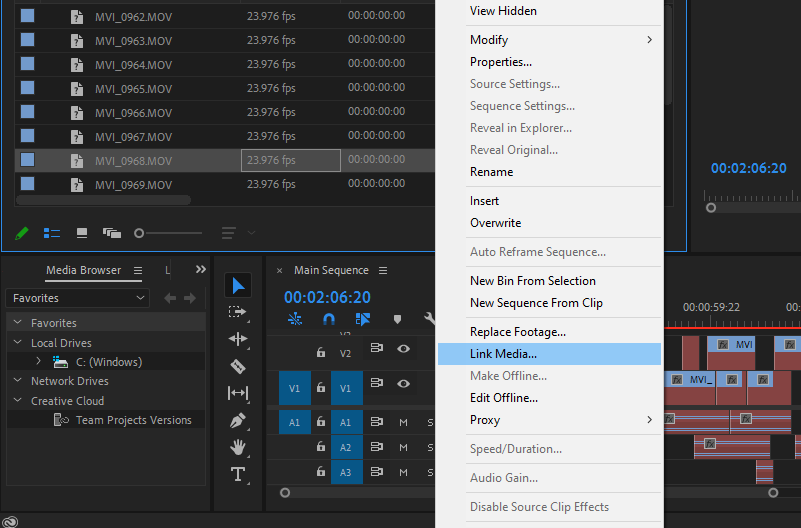Viewport: 801px width, 528px height.
Task: Click the Add Marker icon in timeline
Action: pos(397,319)
